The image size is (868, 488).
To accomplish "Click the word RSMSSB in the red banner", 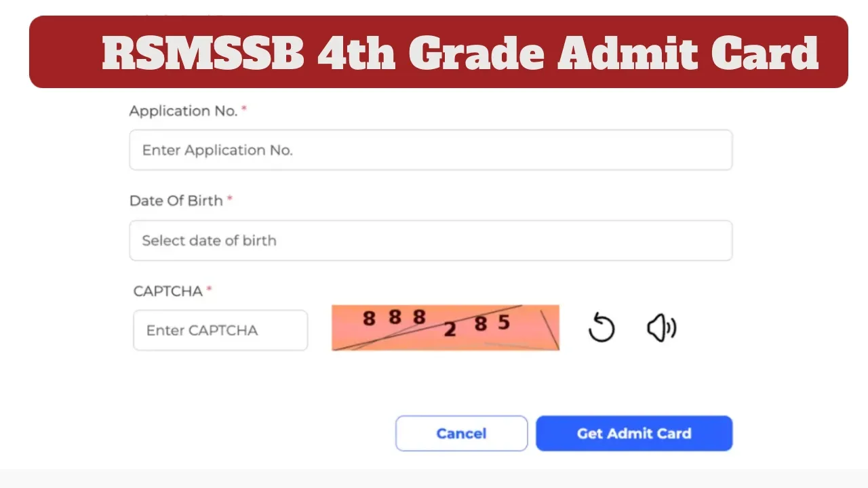I will [203, 54].
